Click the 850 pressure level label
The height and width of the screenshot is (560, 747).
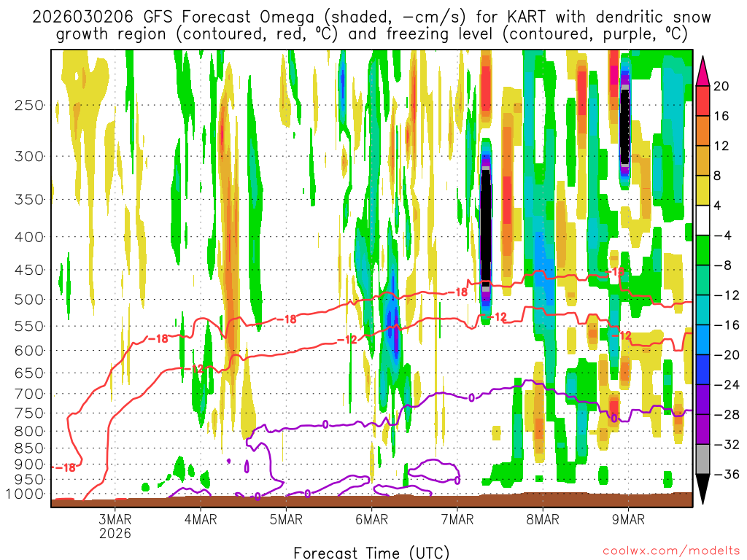(x=29, y=448)
